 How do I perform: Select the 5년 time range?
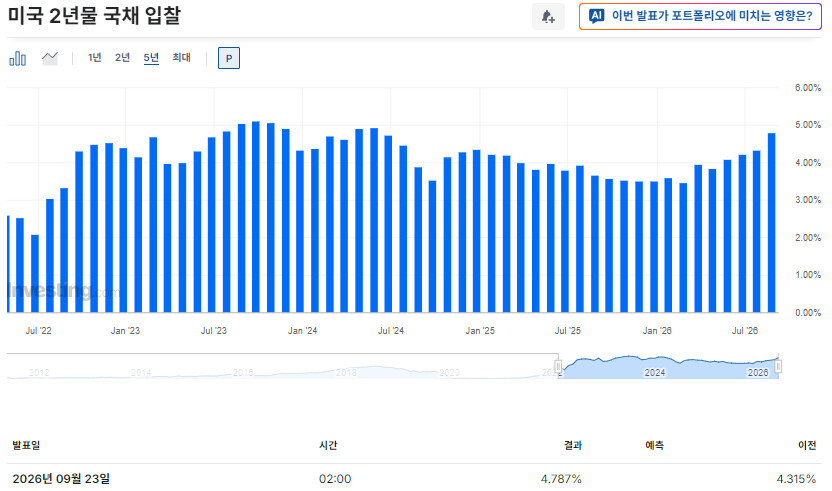pyautogui.click(x=151, y=57)
